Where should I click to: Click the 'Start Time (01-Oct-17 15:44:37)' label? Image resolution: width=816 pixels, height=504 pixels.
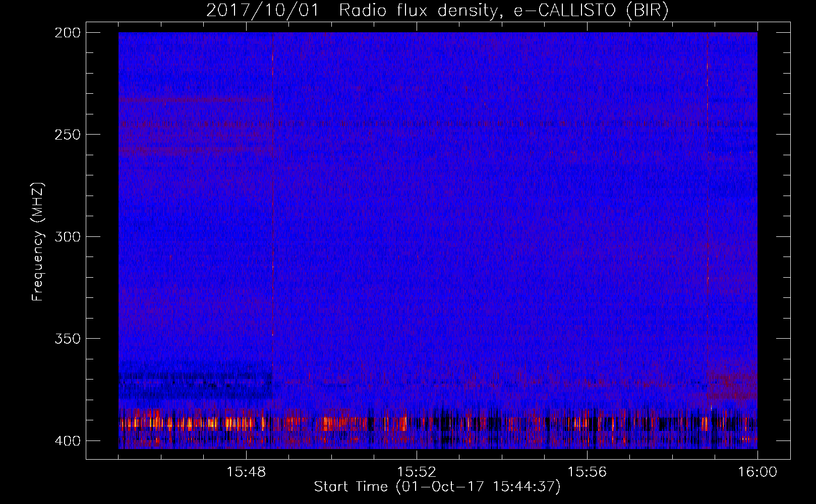click(x=437, y=487)
